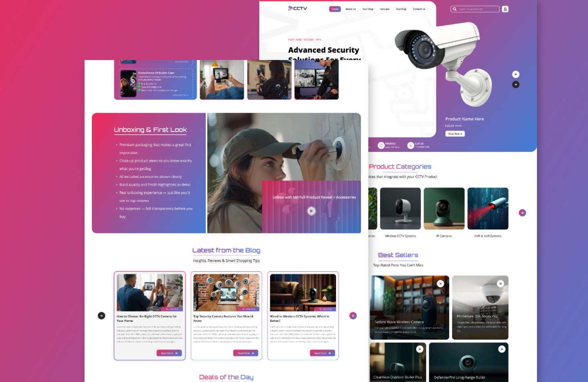Click blog image of camera on side table
The image size is (588, 382).
[x=303, y=293]
